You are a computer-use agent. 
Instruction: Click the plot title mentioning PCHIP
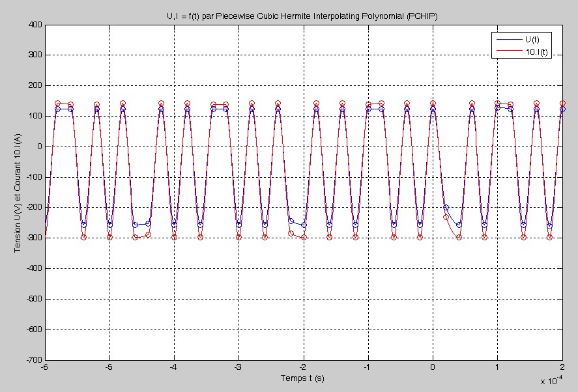click(x=302, y=16)
